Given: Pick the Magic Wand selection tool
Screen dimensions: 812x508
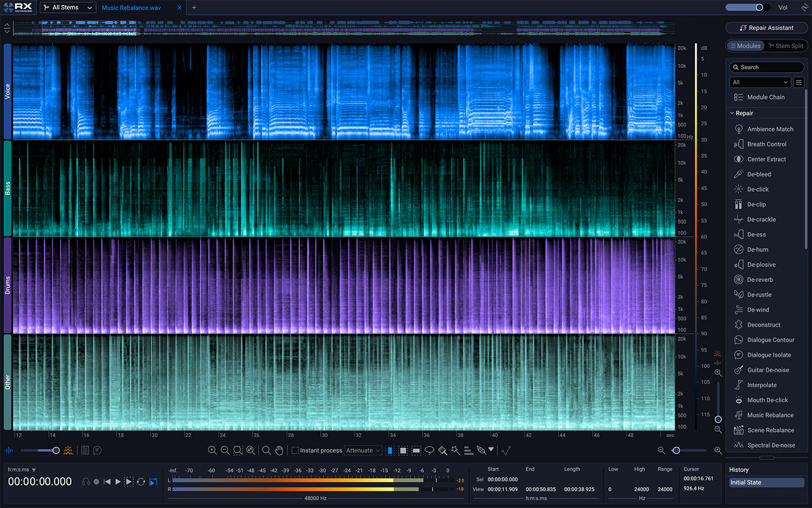Looking at the screenshot, I should coord(455,451).
